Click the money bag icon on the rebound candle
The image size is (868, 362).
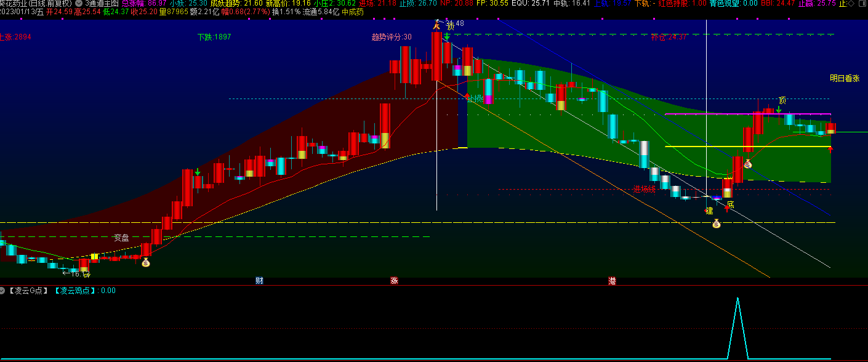748,164
